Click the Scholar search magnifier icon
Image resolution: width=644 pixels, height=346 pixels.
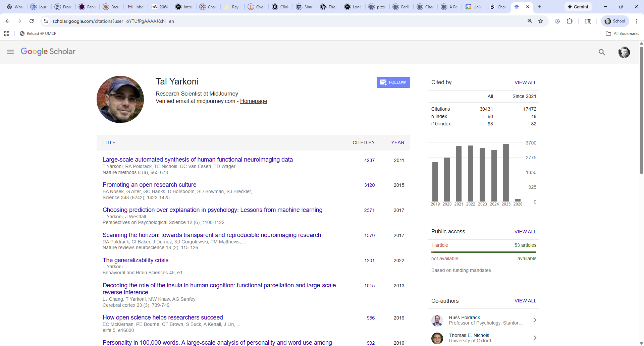[602, 52]
